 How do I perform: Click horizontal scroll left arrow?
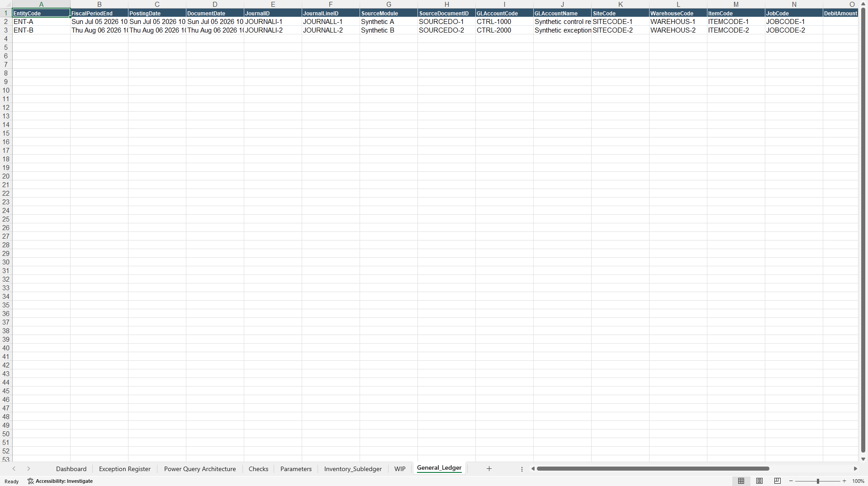[533, 469]
